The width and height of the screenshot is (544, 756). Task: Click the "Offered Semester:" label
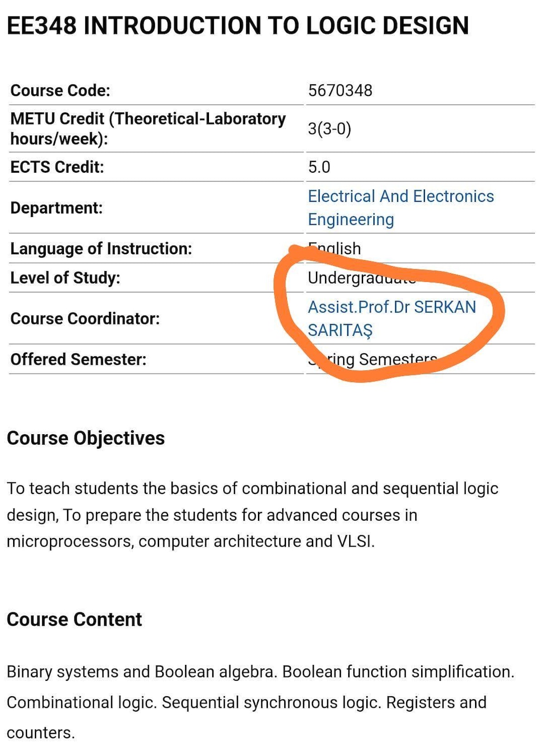(x=78, y=359)
